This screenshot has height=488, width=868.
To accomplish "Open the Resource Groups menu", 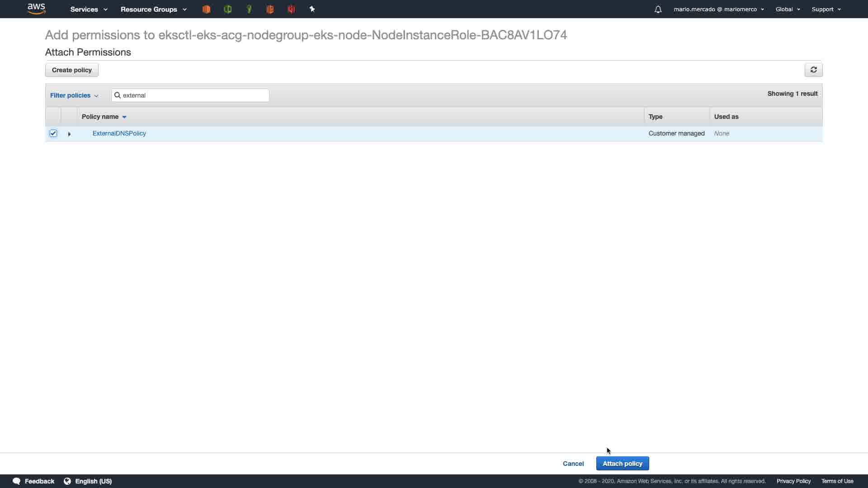I will pos(153,9).
